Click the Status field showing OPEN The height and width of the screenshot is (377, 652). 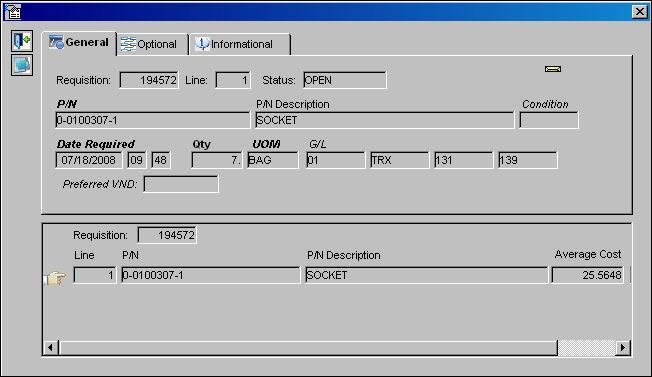pos(345,80)
